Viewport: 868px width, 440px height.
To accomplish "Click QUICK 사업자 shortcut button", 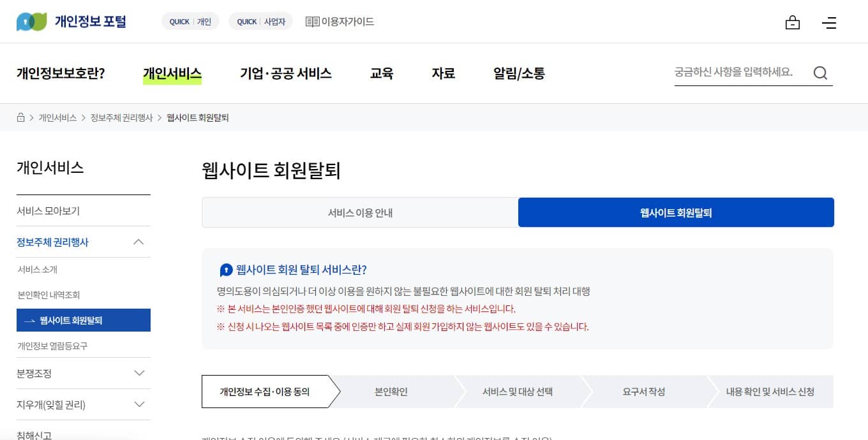I will (x=260, y=22).
